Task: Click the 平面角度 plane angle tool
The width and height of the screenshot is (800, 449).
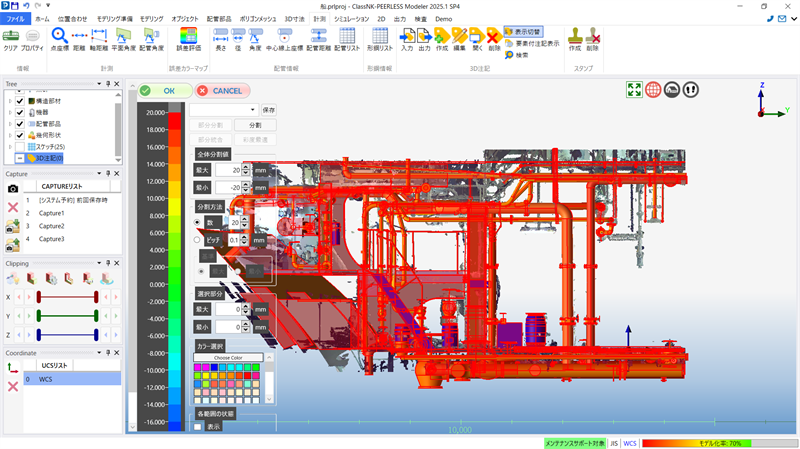Action: coord(125,40)
